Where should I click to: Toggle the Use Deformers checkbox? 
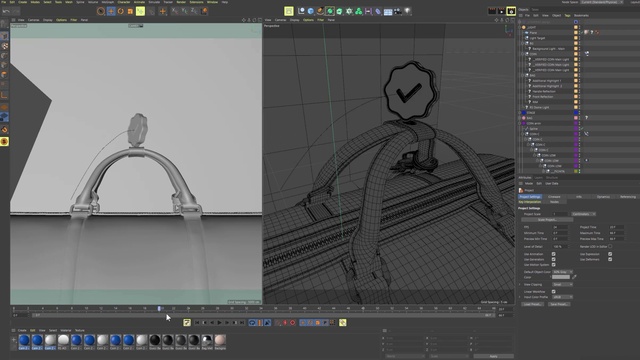(x=610, y=259)
